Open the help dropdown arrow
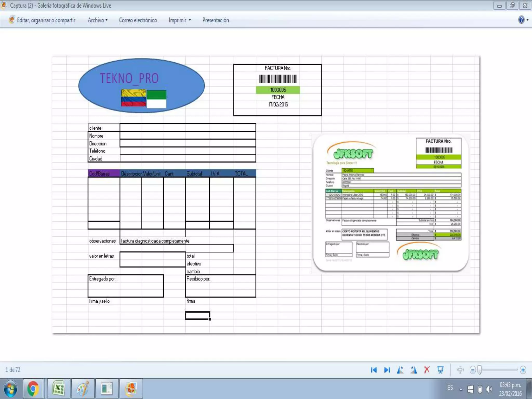The image size is (532, 399). pos(528,20)
